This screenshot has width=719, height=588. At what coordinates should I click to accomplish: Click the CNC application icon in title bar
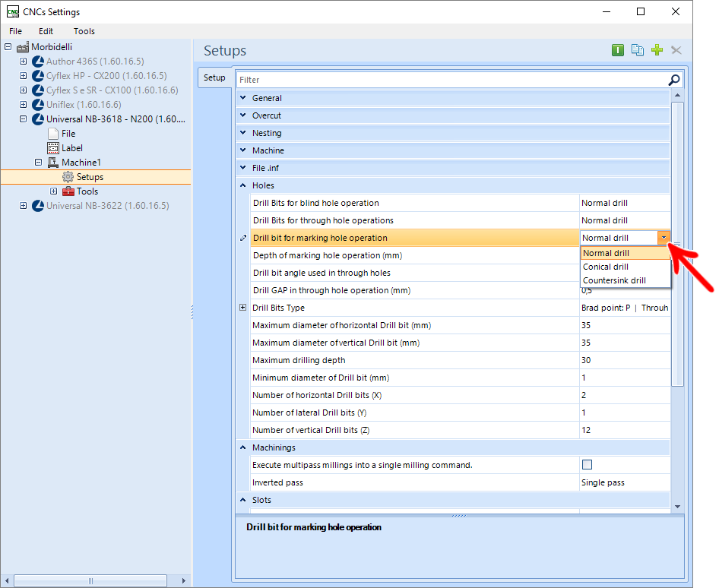coord(13,11)
